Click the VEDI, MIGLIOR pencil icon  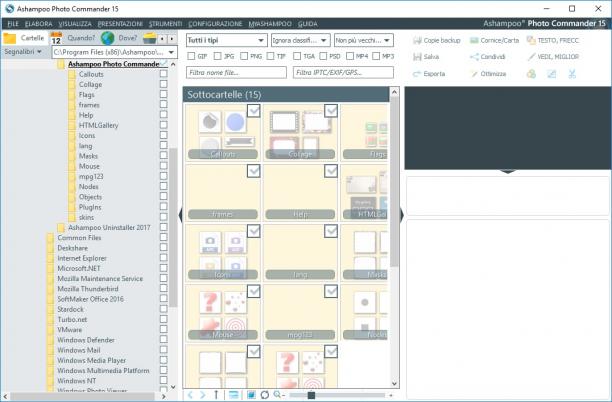[x=531, y=57]
